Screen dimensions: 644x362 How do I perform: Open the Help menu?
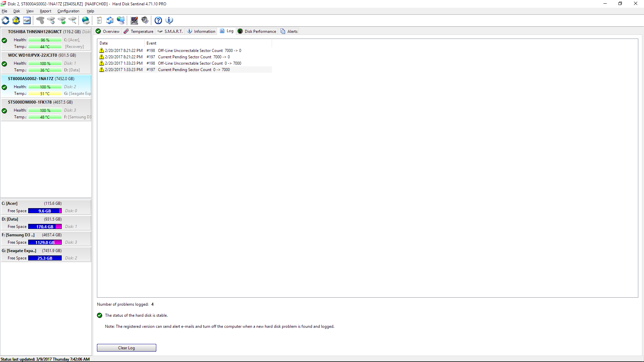pyautogui.click(x=91, y=11)
